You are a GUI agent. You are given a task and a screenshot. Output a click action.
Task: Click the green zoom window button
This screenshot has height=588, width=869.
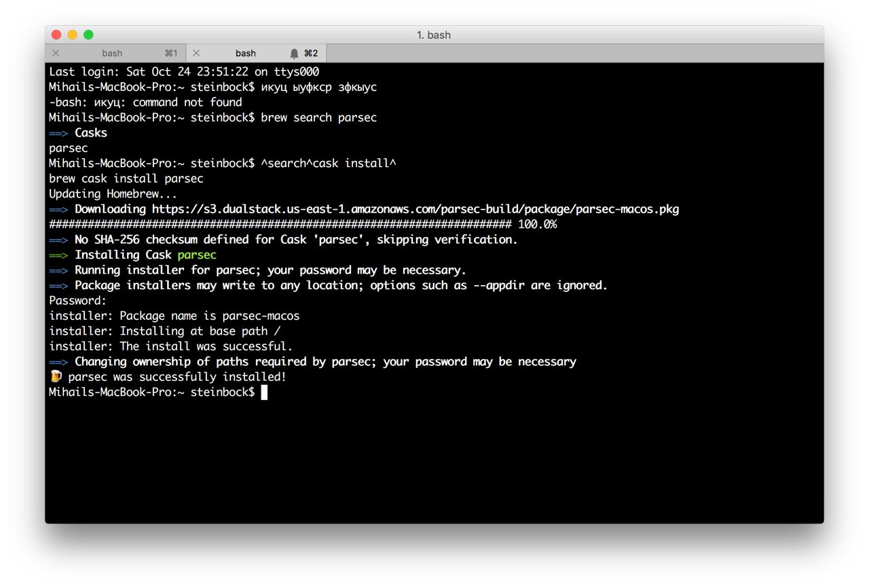click(88, 35)
